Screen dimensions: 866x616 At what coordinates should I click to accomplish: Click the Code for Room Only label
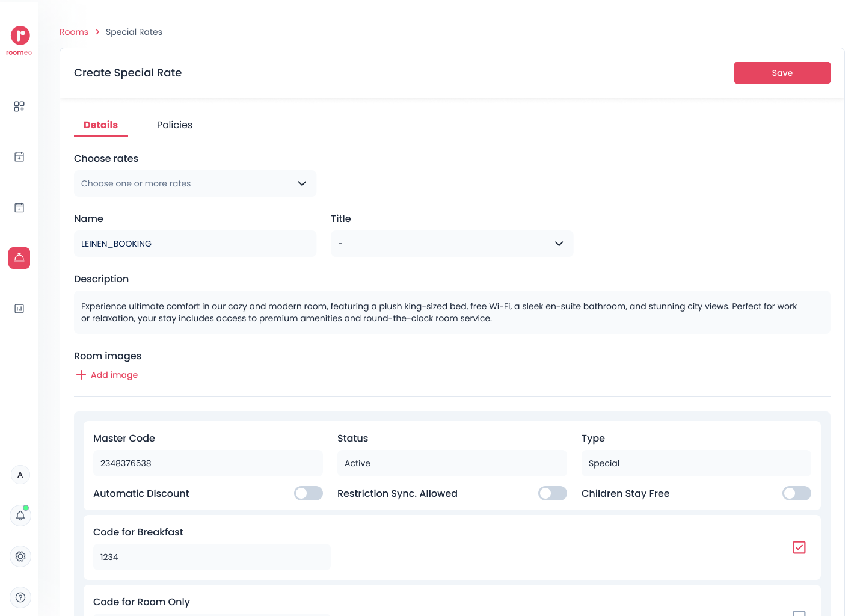(x=141, y=602)
